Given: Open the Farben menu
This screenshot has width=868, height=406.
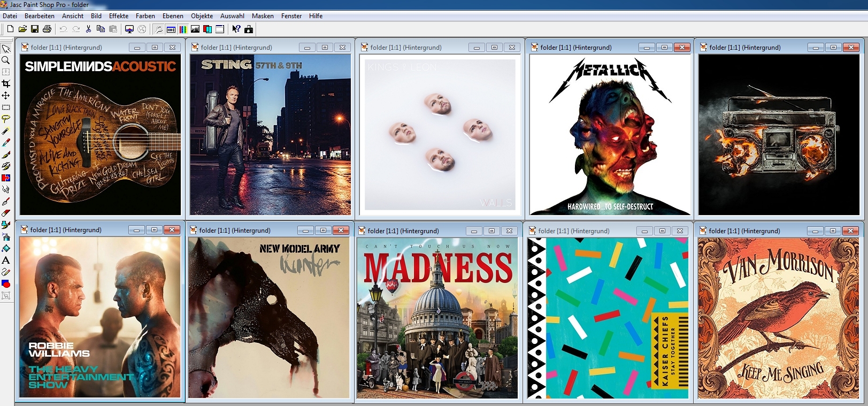Looking at the screenshot, I should tap(145, 16).
